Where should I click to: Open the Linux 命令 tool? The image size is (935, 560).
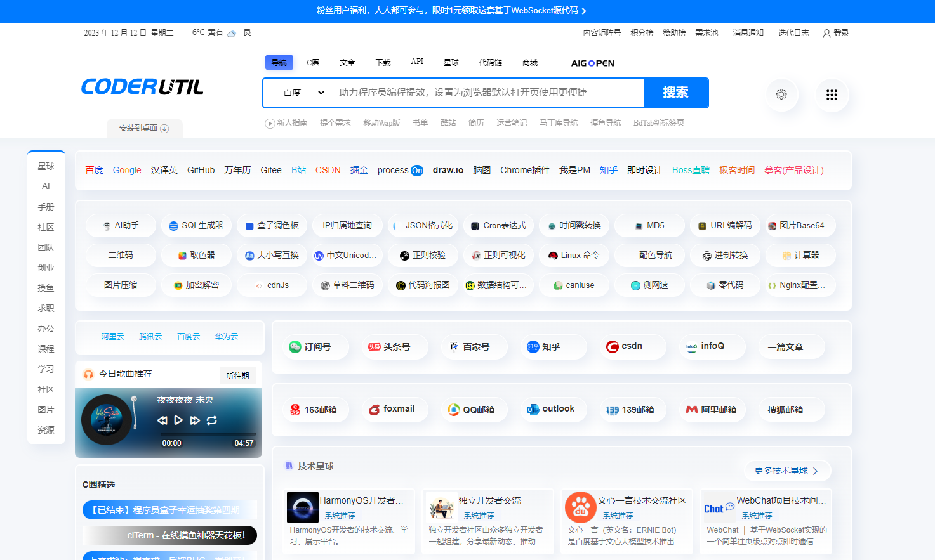click(574, 256)
